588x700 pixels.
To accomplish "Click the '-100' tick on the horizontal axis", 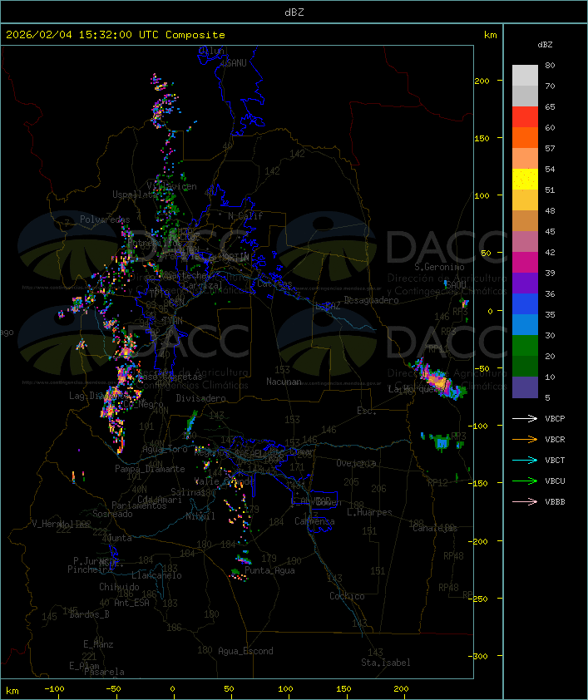I will coord(54,689).
